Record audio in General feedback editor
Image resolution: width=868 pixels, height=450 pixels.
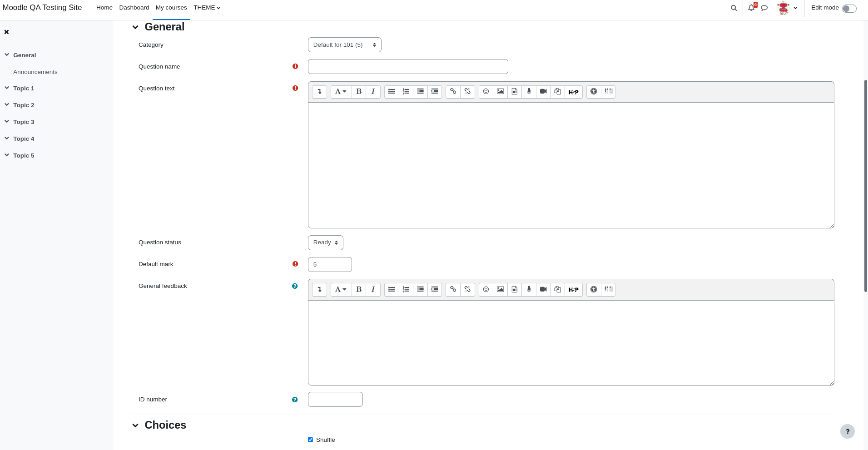(x=529, y=290)
